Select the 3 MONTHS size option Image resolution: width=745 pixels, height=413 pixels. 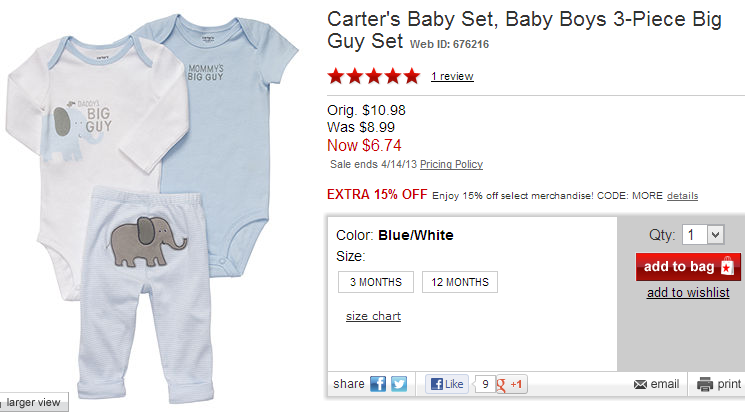coord(375,282)
